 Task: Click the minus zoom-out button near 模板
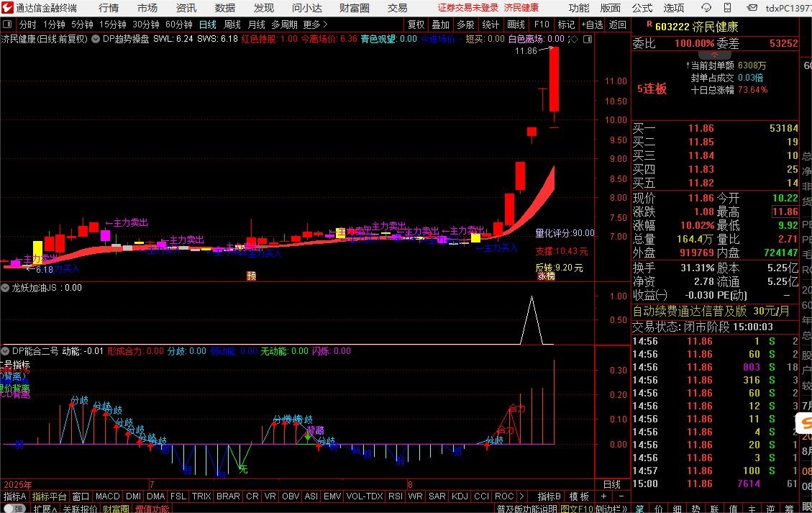[621, 496]
